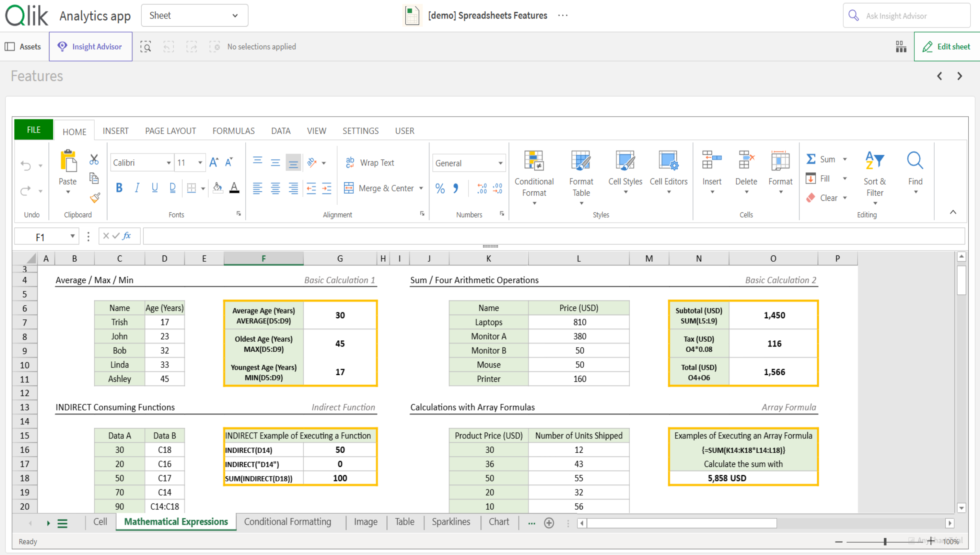Toggle Bold formatting

119,188
